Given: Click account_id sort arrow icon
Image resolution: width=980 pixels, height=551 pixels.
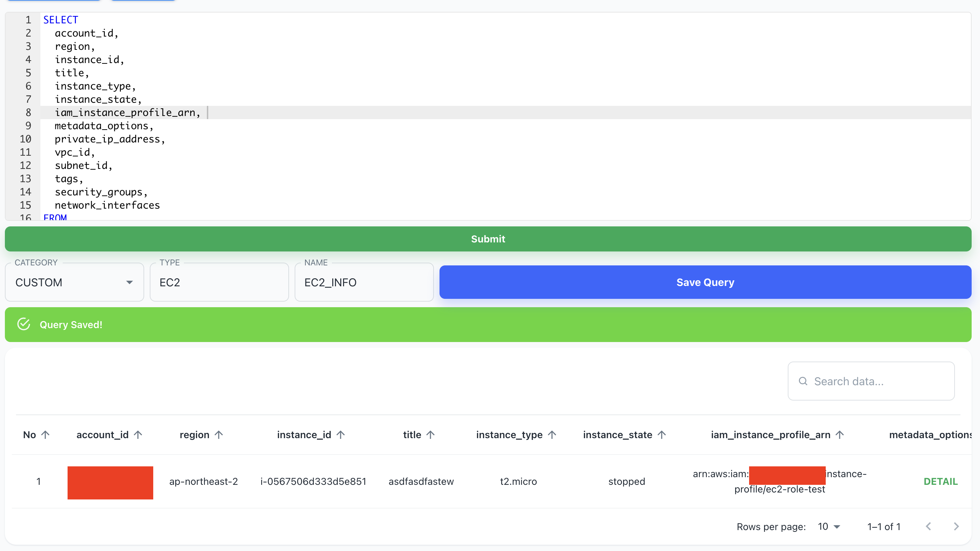Looking at the screenshot, I should pyautogui.click(x=138, y=435).
